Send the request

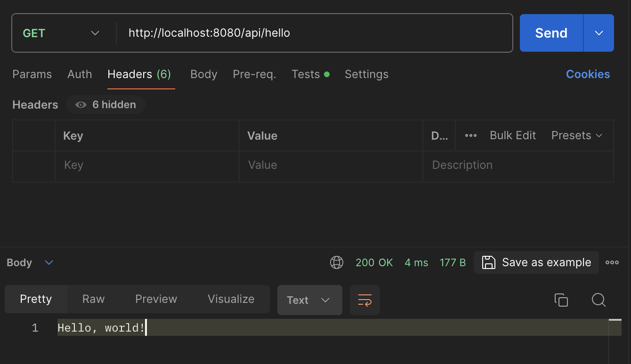pos(551,33)
